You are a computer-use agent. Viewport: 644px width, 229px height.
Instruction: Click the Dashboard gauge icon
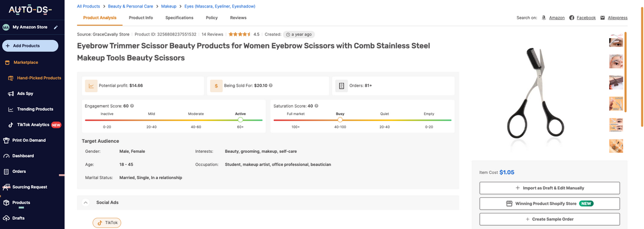6,156
